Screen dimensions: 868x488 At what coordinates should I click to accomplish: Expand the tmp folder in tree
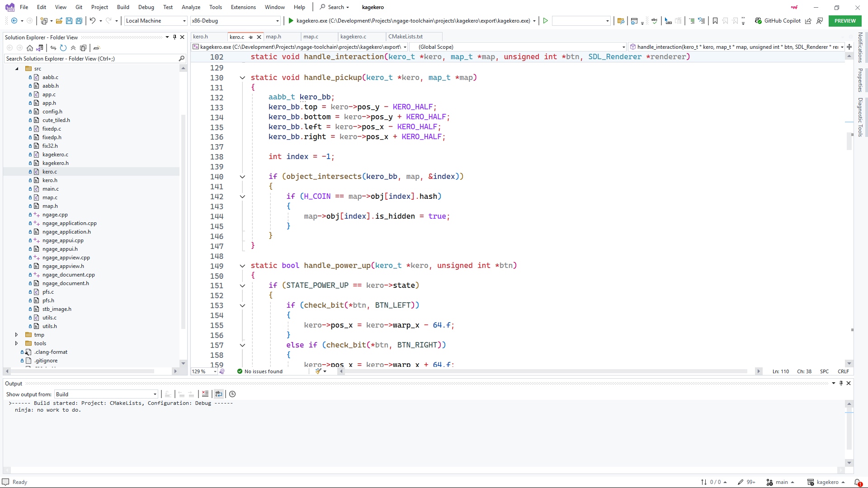coord(17,335)
